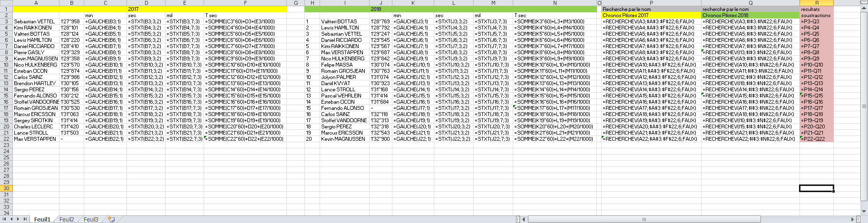868x223 pixels.
Task: Click the horizontal scrollbar thumb
Action: (x=644, y=219)
